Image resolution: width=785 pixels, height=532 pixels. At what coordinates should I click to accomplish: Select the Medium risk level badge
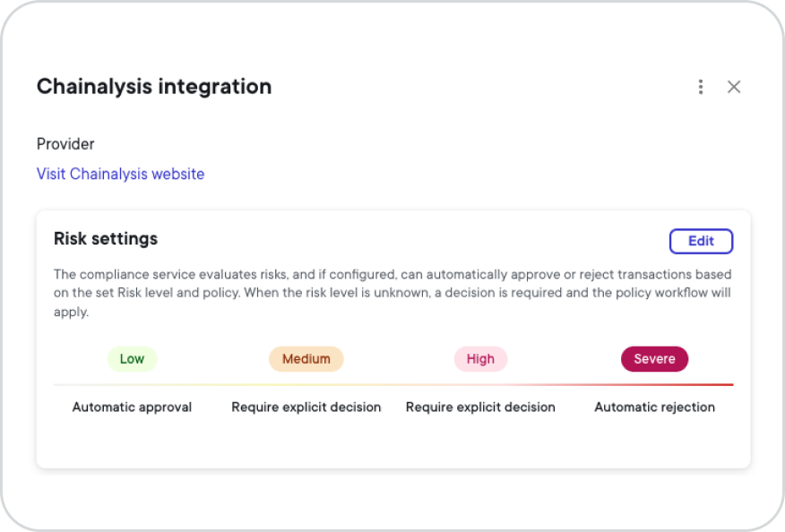[306, 359]
